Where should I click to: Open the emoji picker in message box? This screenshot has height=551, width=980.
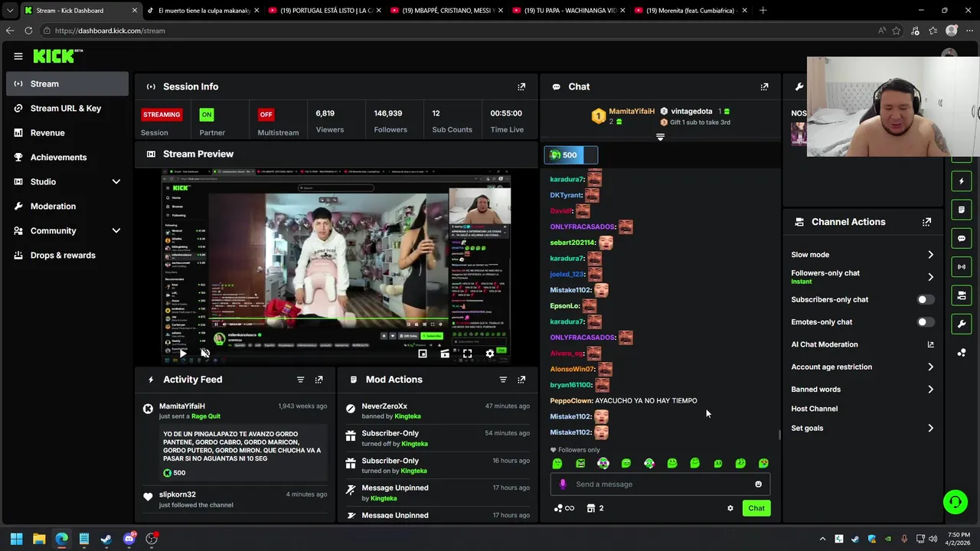tap(759, 484)
